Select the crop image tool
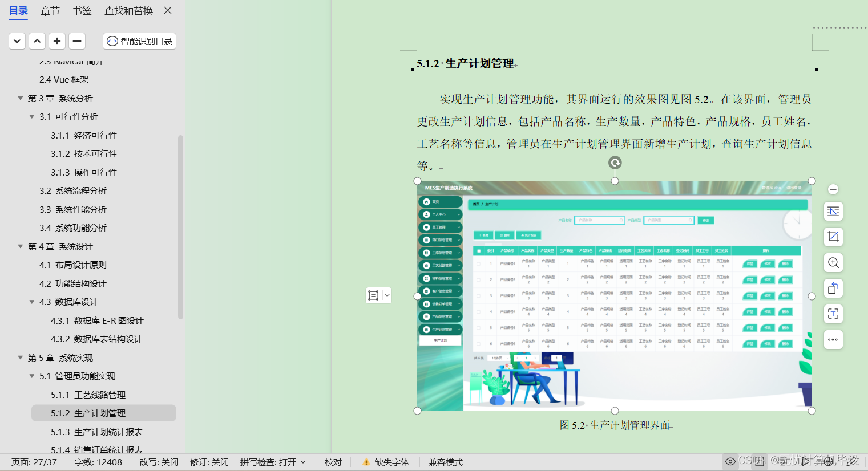 pyautogui.click(x=833, y=237)
